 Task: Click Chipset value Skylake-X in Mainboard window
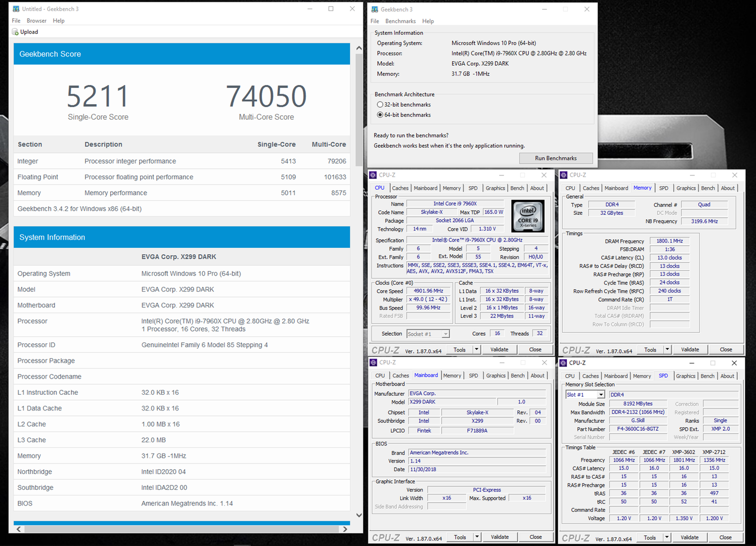477,413
